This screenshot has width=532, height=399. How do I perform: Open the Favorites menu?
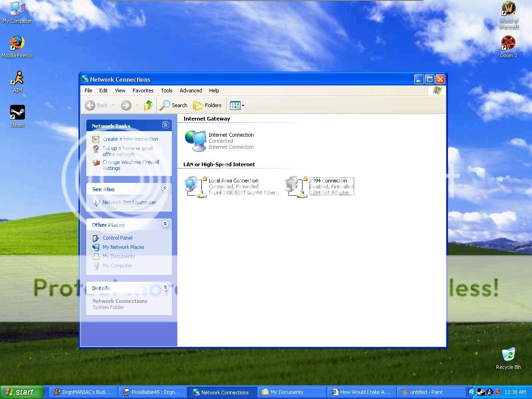coord(143,91)
